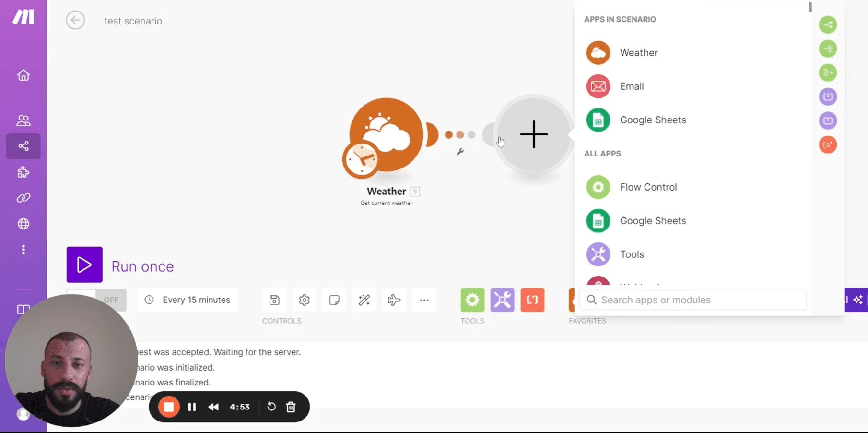Open the Webhooks globe sidebar icon

click(23, 224)
